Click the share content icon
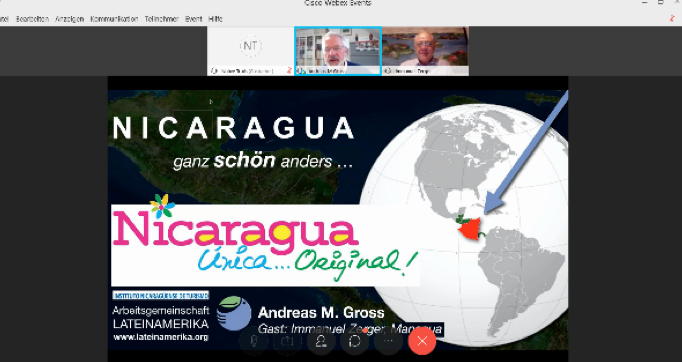682x362 pixels. point(287,341)
